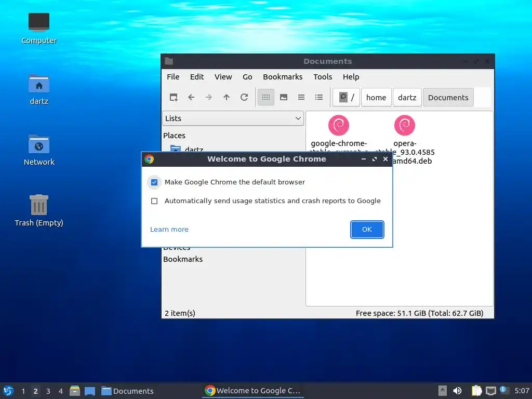This screenshot has width=532, height=399.
Task: Minimize the Welcome to Google Chrome dialog
Action: [364, 159]
